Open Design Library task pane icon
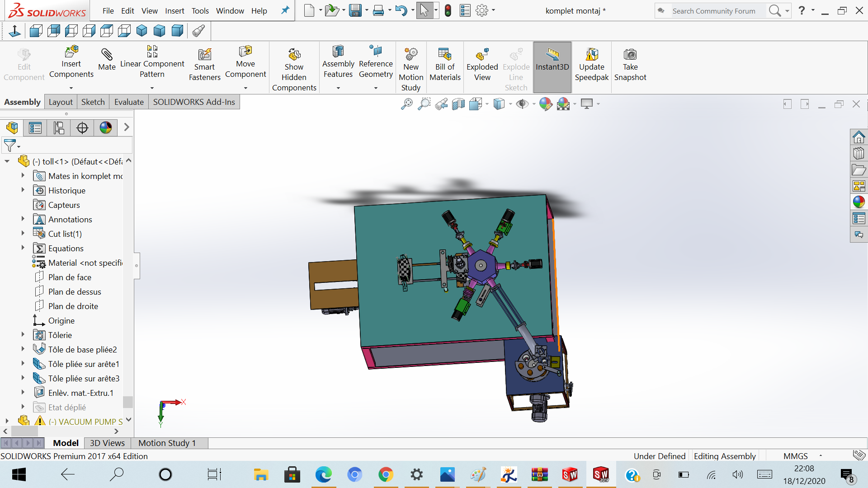 pos(859,153)
